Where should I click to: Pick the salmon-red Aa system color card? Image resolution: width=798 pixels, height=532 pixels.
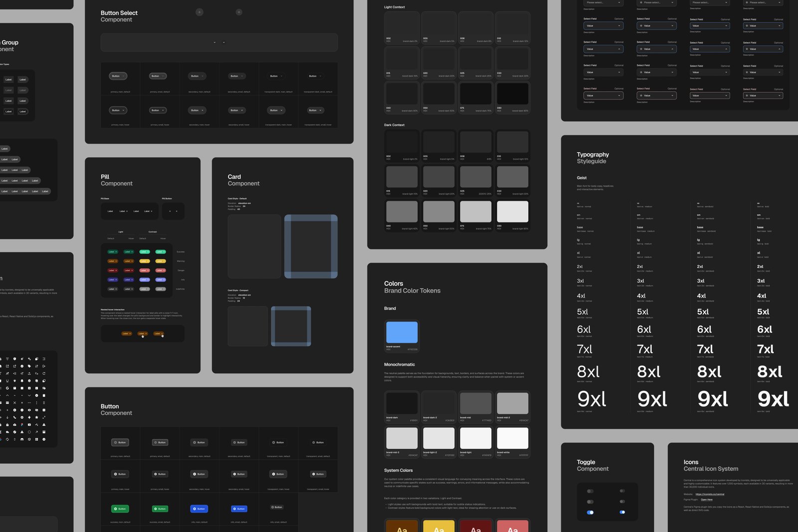pos(513,526)
